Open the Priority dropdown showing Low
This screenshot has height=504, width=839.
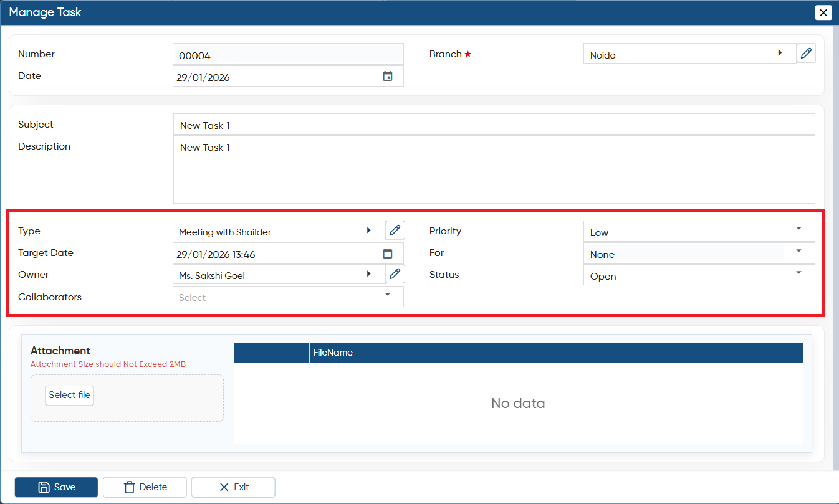pyautogui.click(x=699, y=231)
